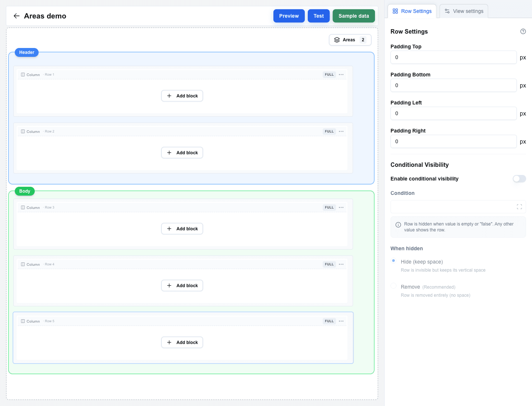The width and height of the screenshot is (532, 406).
Task: Click the Preview button
Action: point(289,16)
